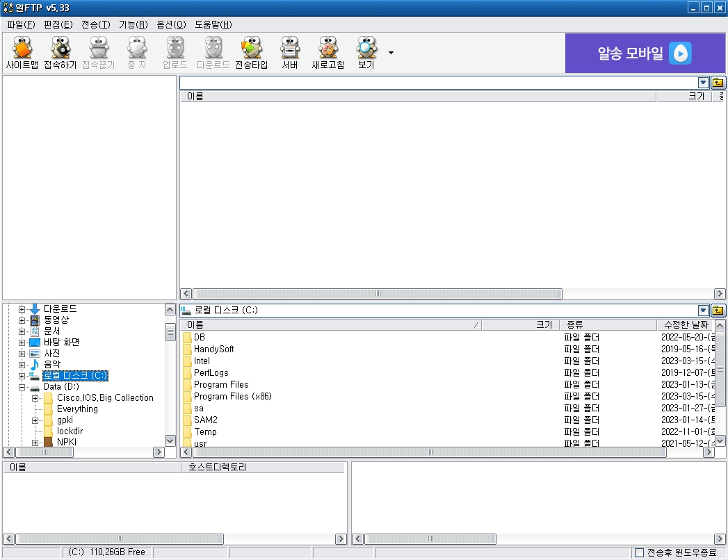The width and height of the screenshot is (728, 560).
Task: Select Data (D:) drive in tree
Action: (x=61, y=386)
